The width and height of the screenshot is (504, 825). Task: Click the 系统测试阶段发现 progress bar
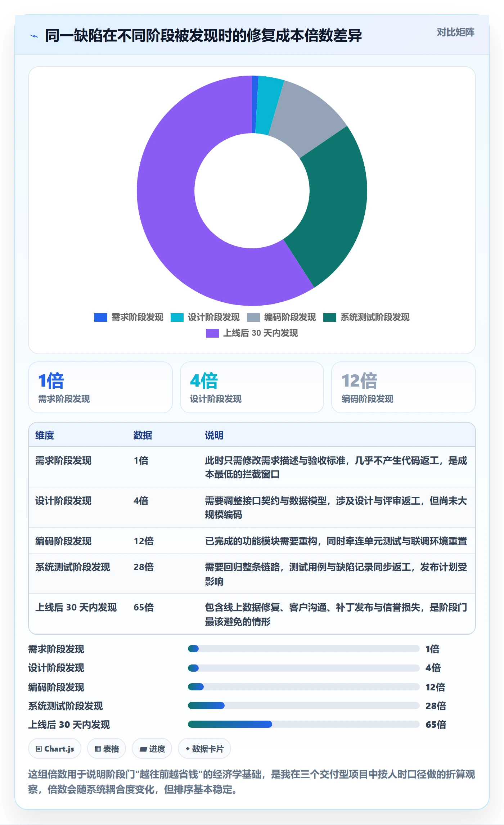(x=303, y=705)
